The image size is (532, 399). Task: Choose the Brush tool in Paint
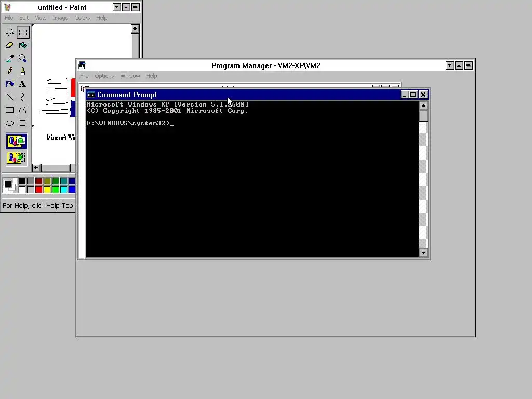[x=23, y=71]
